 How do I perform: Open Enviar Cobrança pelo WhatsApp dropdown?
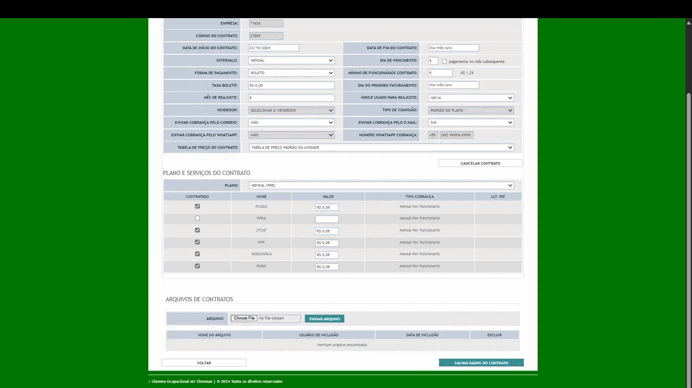(x=291, y=135)
